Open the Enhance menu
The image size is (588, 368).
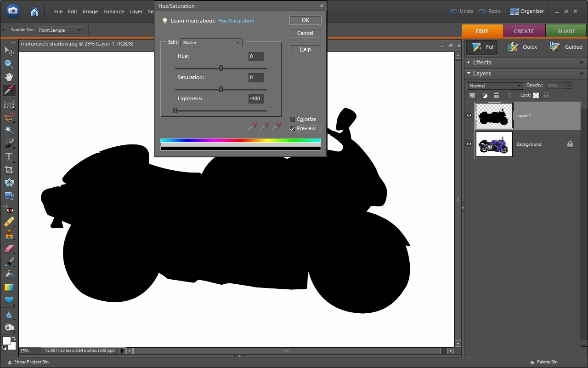[x=113, y=11]
